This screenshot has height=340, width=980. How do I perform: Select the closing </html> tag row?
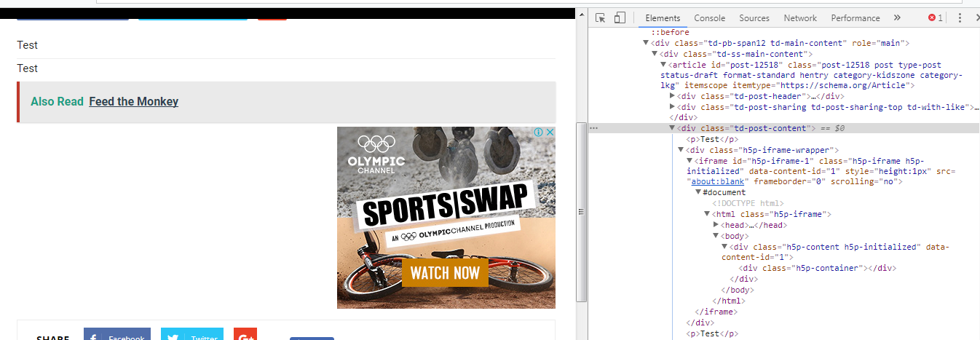[x=729, y=300]
